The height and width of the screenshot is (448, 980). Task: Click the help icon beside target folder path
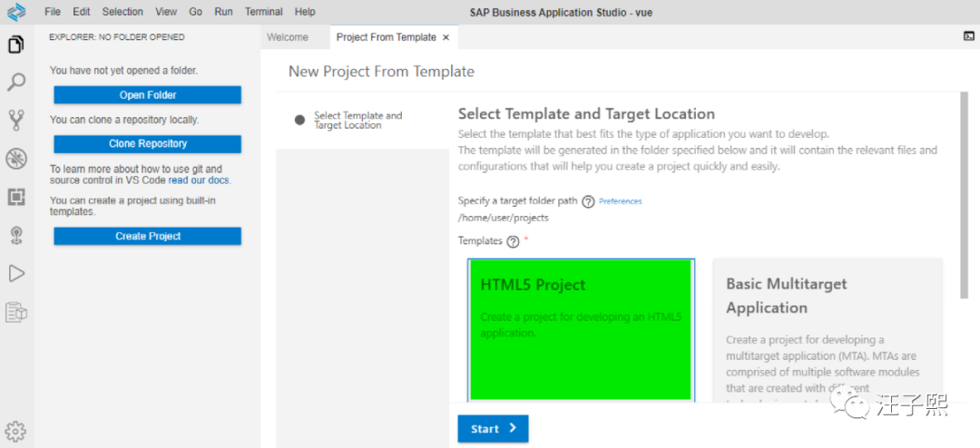[588, 202]
